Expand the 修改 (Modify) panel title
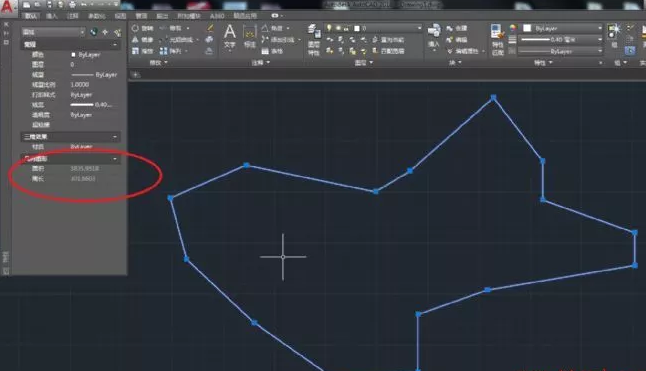 click(158, 63)
